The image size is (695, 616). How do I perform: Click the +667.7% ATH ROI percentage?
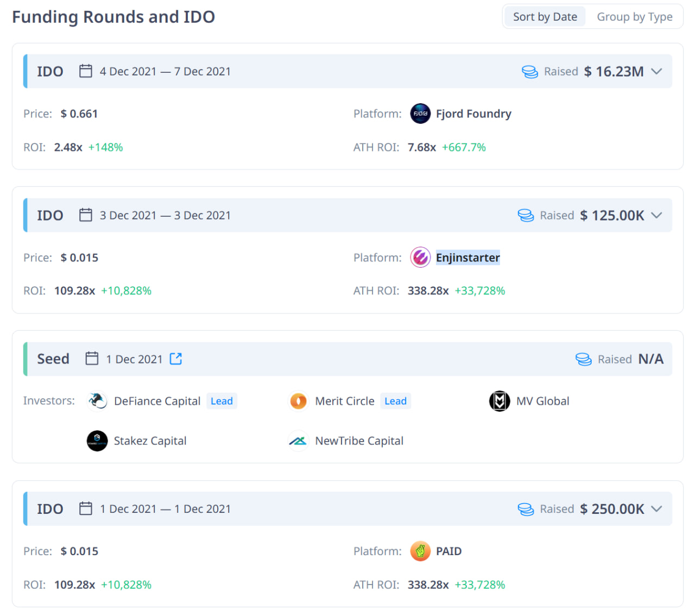tap(464, 147)
